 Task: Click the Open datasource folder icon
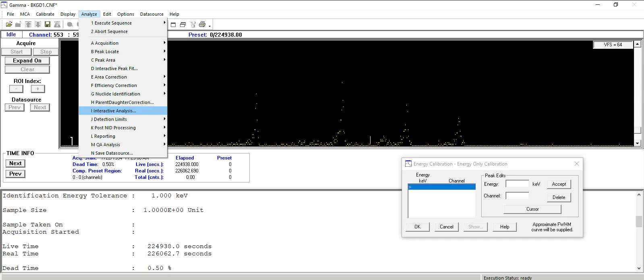(x=9, y=25)
